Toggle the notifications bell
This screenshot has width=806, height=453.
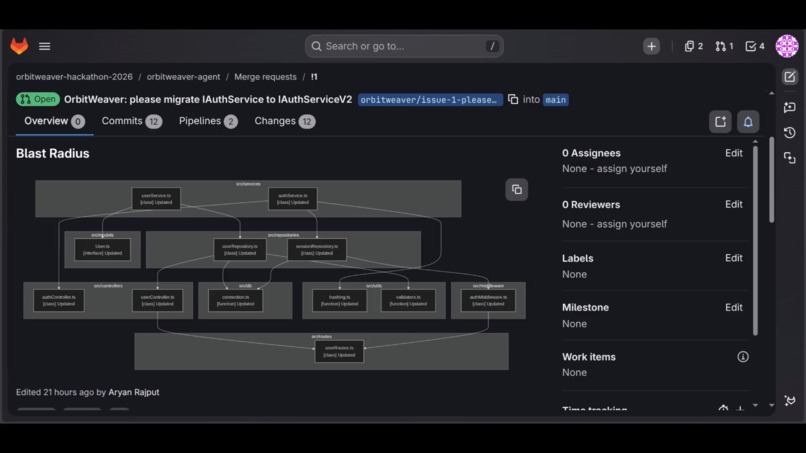[748, 122]
